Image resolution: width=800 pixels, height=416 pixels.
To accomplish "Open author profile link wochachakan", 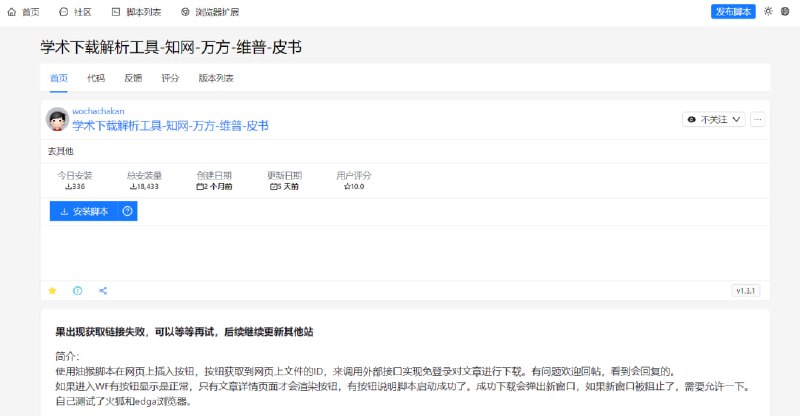I will tap(98, 111).
